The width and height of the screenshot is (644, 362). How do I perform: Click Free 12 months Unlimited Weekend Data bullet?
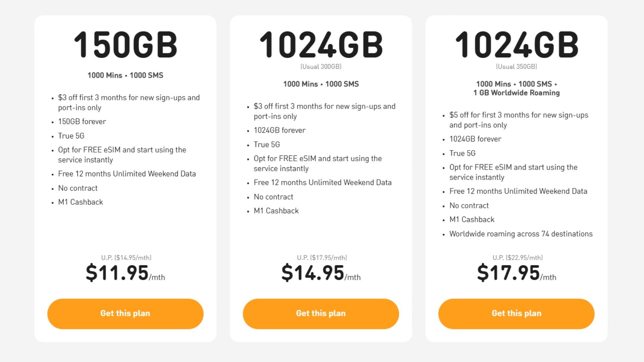pyautogui.click(x=127, y=174)
